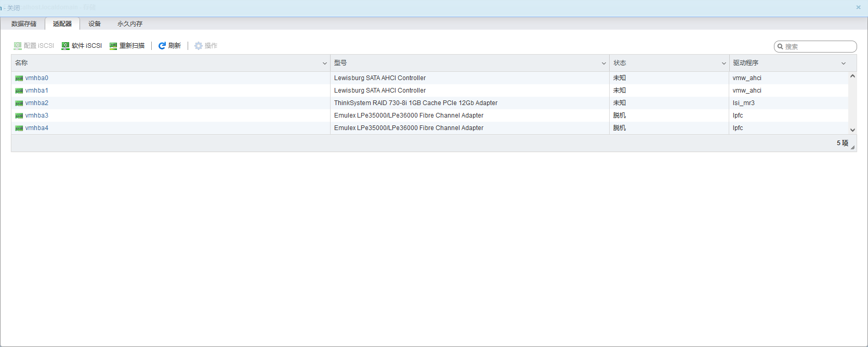Click the Rescan adapters icon
868x347 pixels.
click(113, 46)
